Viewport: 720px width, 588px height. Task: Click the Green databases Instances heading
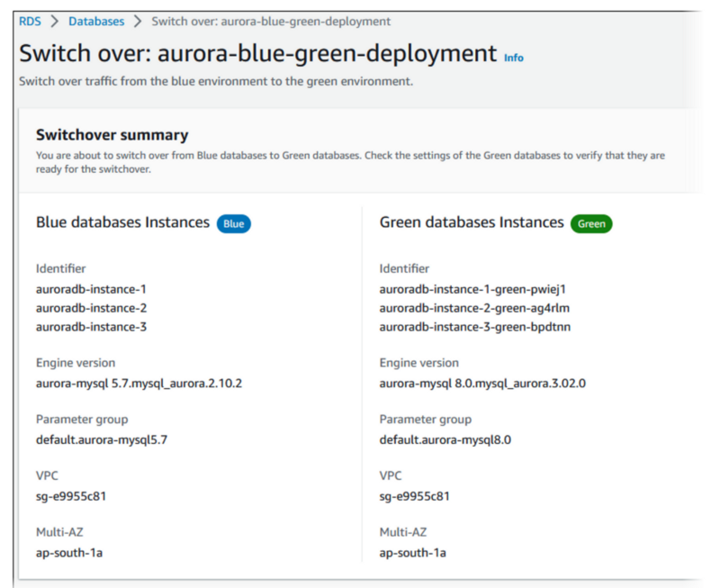coord(472,222)
